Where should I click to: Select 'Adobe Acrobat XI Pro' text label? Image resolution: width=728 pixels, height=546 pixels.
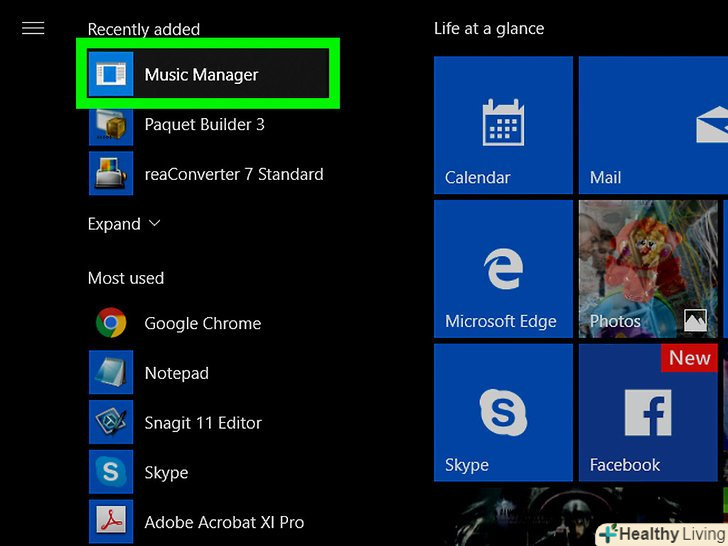point(224,522)
